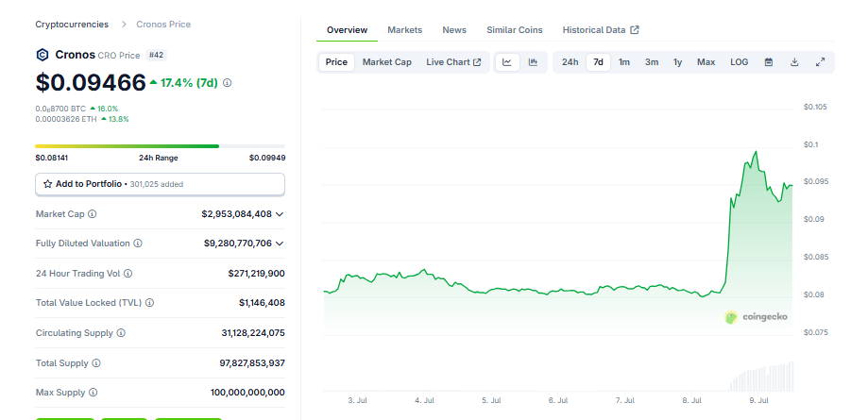This screenshot has width=868, height=420.
Task: Click the $0.09949 24h high value
Action: pyautogui.click(x=267, y=158)
